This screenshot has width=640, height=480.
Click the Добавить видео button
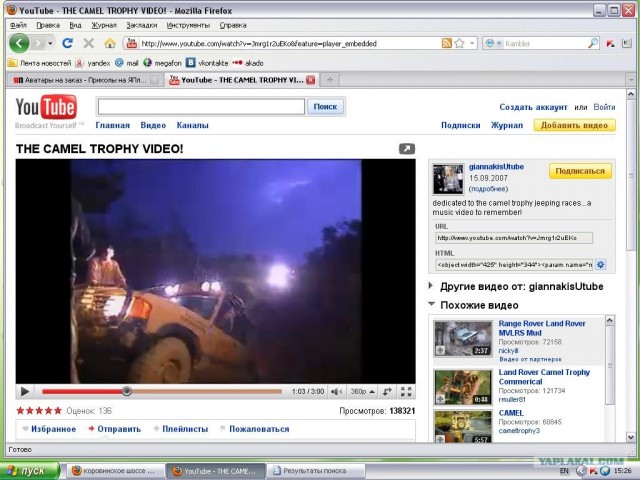[x=574, y=125]
